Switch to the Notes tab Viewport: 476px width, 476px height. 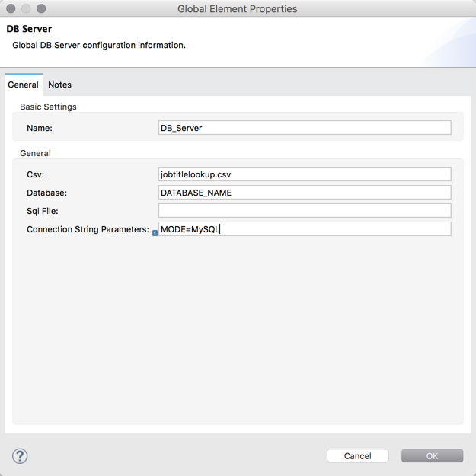(60, 85)
